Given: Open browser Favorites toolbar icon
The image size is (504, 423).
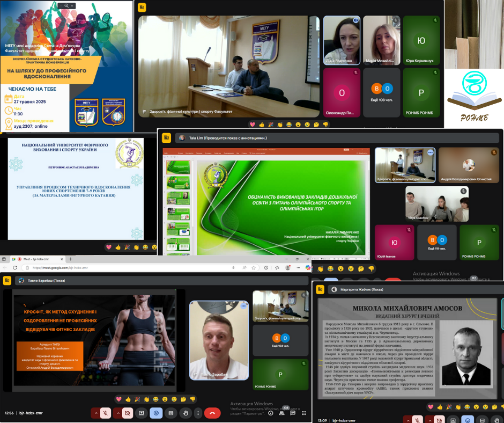Looking at the screenshot, I should [x=277, y=267].
